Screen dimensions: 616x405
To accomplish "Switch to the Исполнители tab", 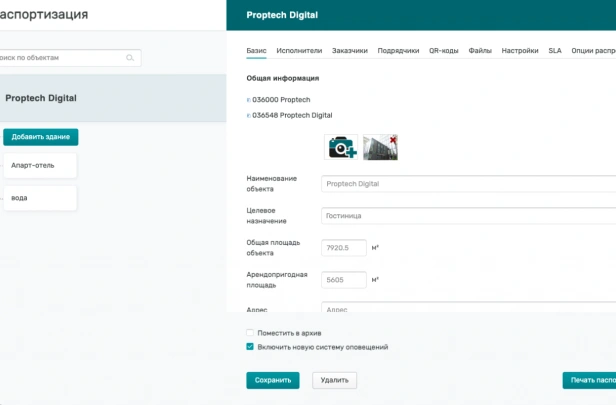I will tap(299, 51).
